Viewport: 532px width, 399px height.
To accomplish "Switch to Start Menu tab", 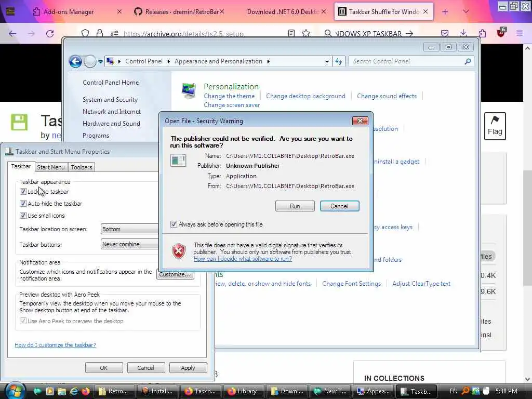I will (51, 167).
